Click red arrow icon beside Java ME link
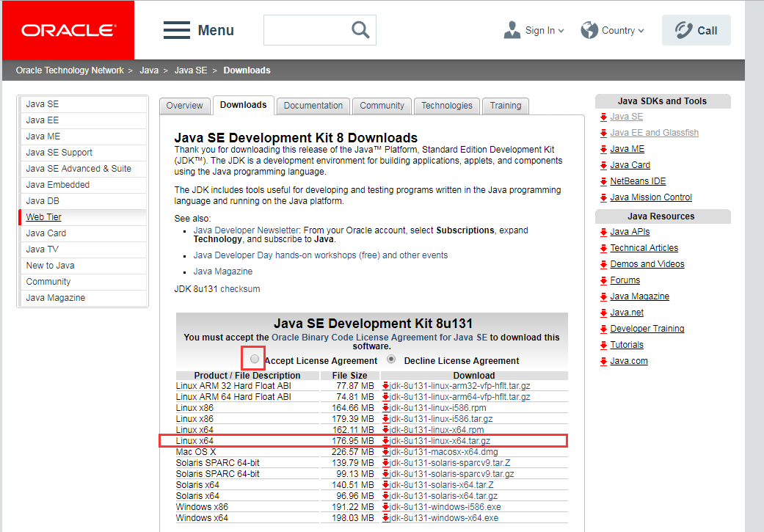Screen dimensions: 764x532 coord(604,149)
